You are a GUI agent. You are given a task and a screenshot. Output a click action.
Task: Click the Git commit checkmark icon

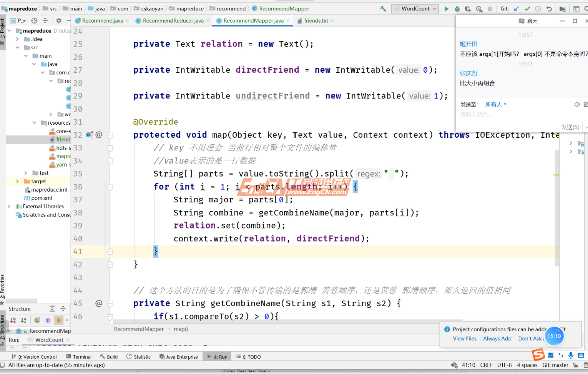point(527,8)
